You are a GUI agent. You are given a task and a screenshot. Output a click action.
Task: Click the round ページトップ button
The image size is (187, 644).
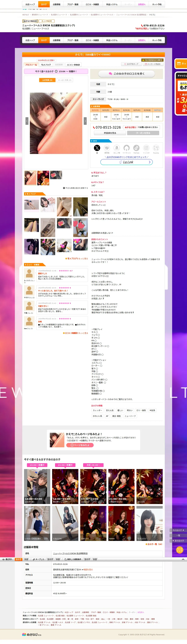tap(180, 550)
